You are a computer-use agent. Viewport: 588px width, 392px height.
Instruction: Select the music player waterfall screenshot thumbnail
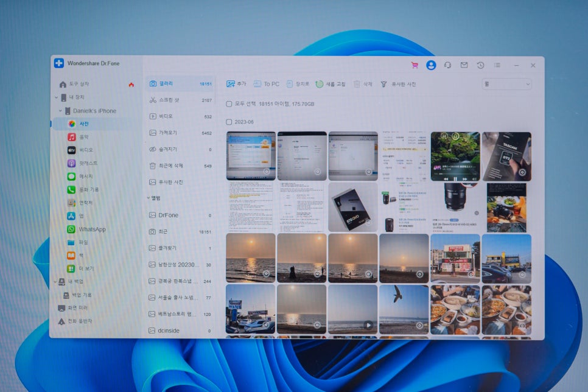455,156
